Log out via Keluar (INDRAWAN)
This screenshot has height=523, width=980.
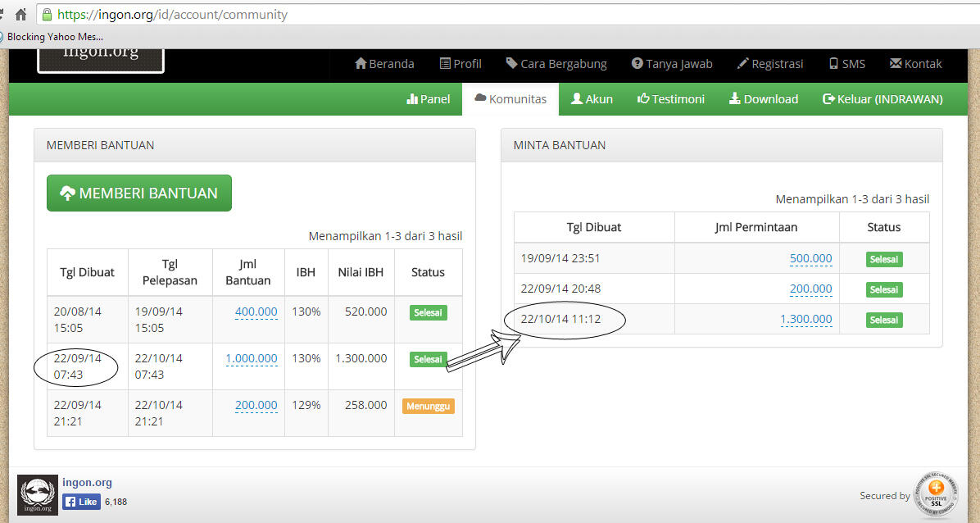click(x=882, y=99)
